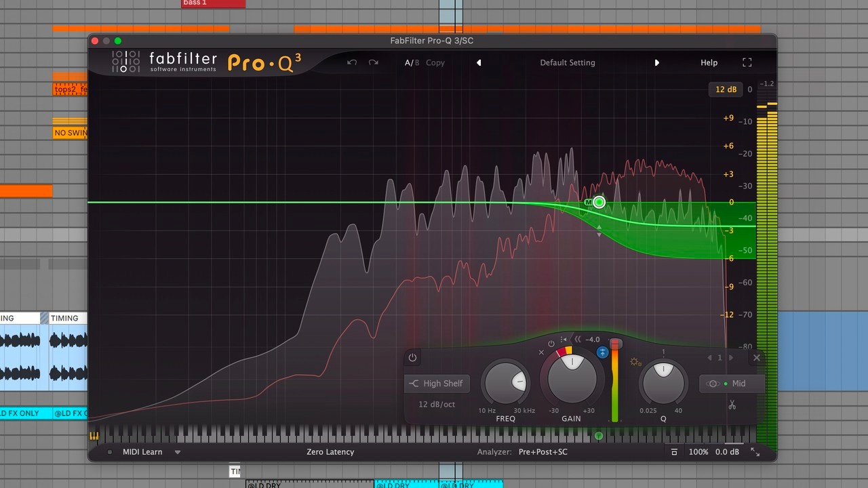Click the Analyzer label in bottom bar
The height and width of the screenshot is (488, 868).
pos(495,452)
